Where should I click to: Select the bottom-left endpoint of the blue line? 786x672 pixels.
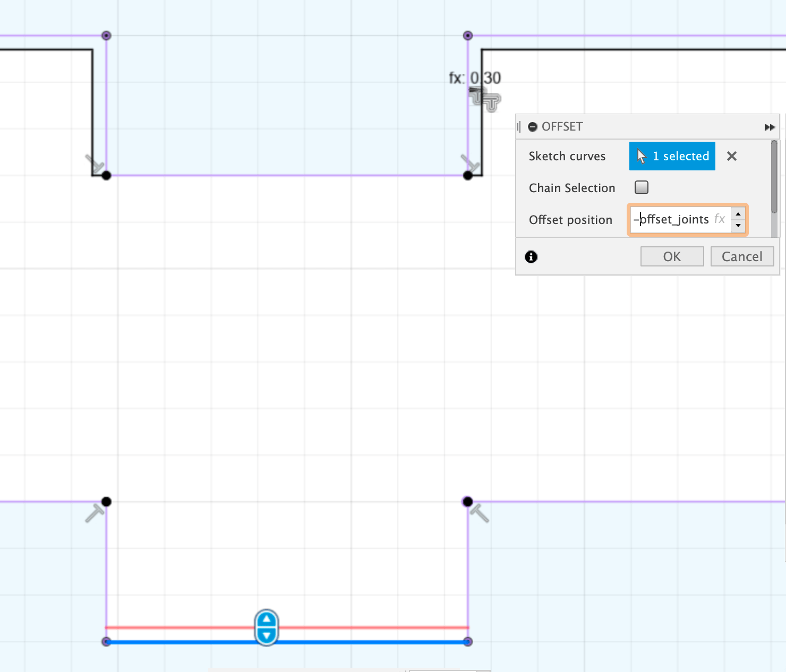(x=106, y=642)
